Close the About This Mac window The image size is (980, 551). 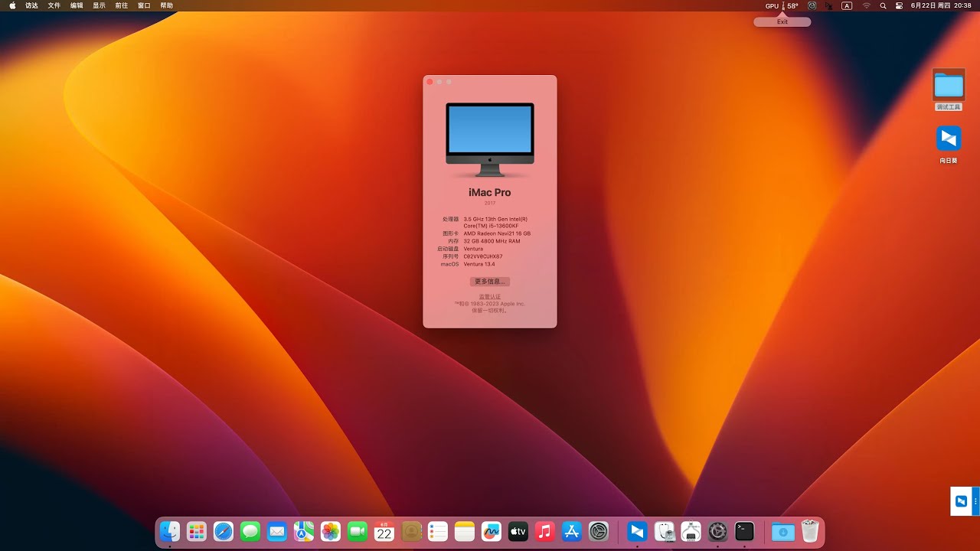(430, 82)
